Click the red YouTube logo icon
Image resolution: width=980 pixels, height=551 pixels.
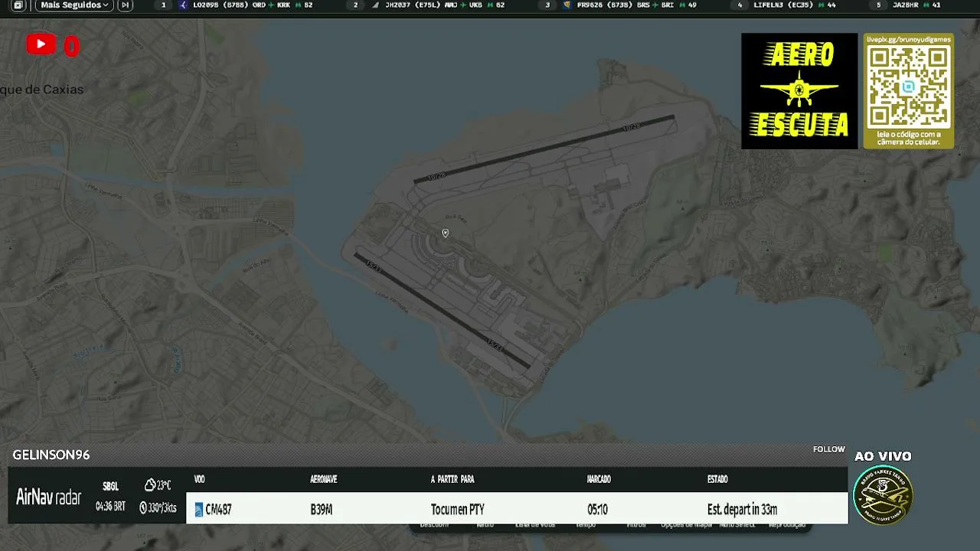[41, 44]
